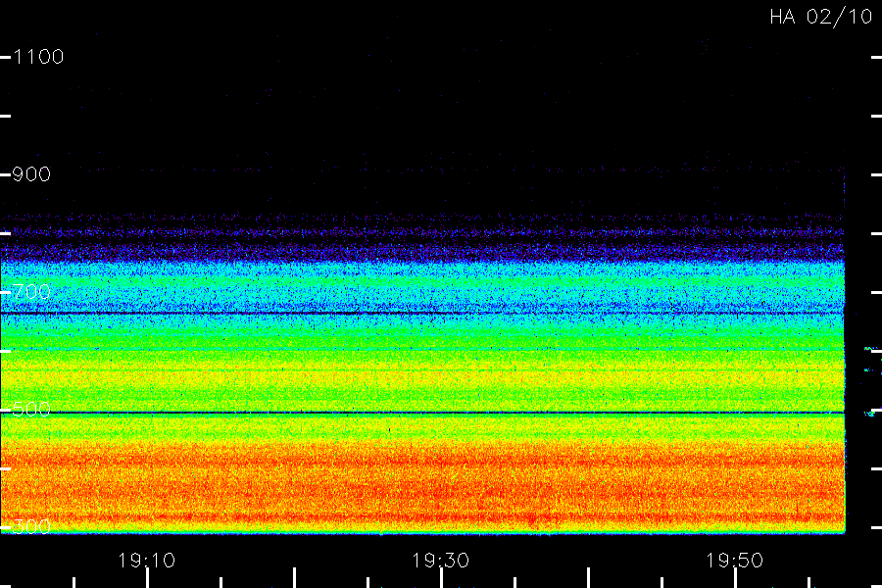Image resolution: width=882 pixels, height=588 pixels.
Task: Click the HA 02/10 station date label
Action: 821,17
